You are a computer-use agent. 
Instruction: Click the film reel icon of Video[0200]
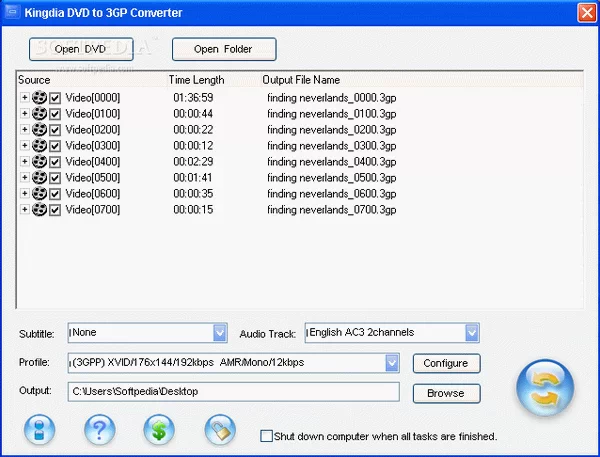[x=39, y=130]
